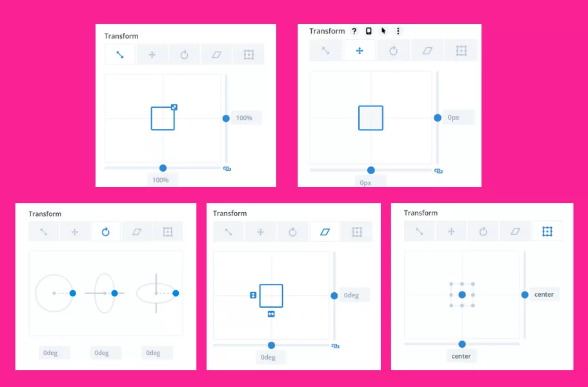Image resolution: width=588 pixels, height=387 pixels.
Task: Click the horizontal skew handle below the square
Action: coord(271,314)
